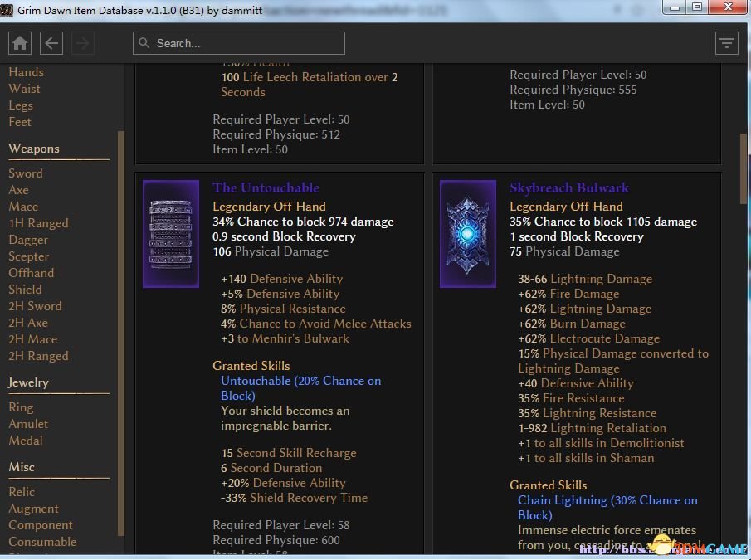Open the filter menu icon at top right
The height and width of the screenshot is (560, 751).
(x=726, y=43)
